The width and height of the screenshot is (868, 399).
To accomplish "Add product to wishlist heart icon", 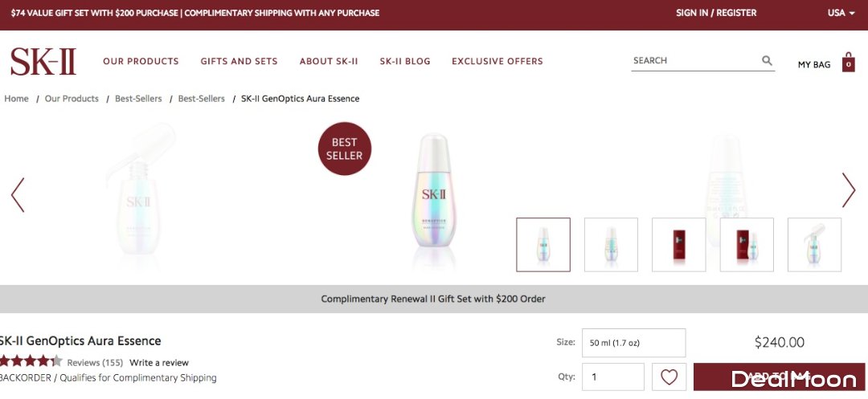I will pyautogui.click(x=669, y=377).
